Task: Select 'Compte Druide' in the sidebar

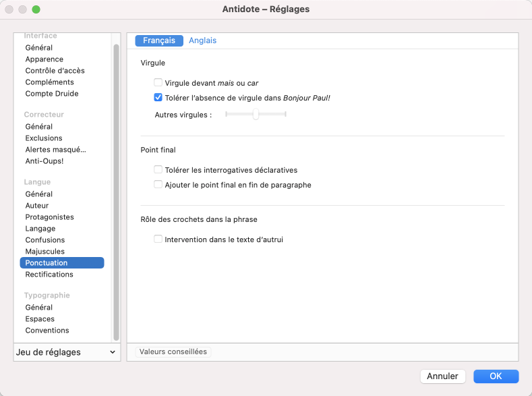Action: pyautogui.click(x=52, y=94)
